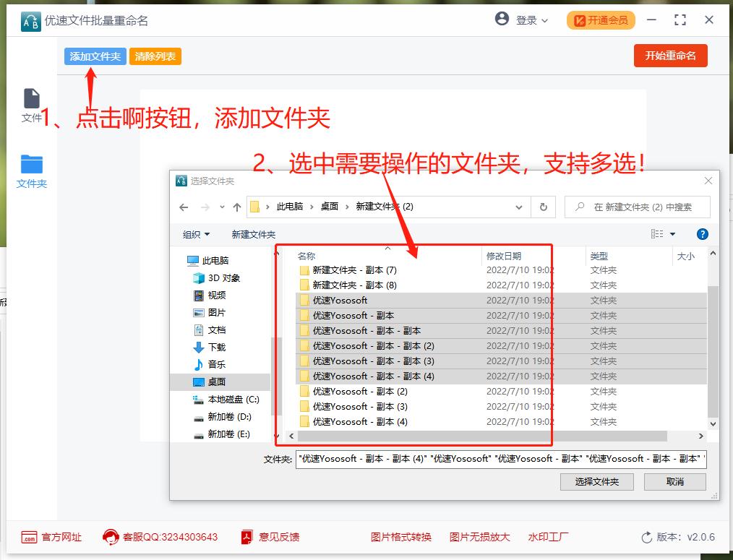Open the 水印工厂 link
733x560 pixels.
(x=549, y=537)
